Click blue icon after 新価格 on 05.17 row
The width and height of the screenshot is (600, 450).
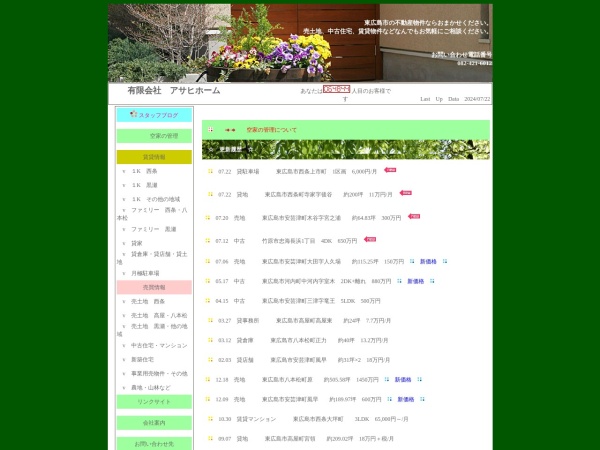coord(432,280)
